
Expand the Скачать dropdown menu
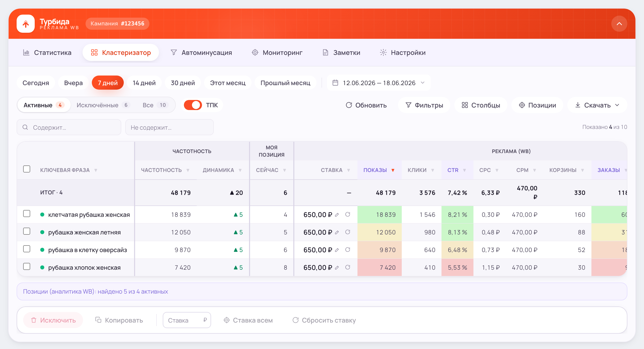[597, 105]
